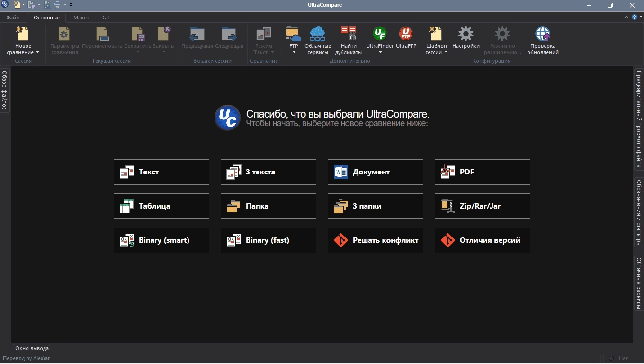This screenshot has width=644, height=364.
Task: Expand the Обзор файлов side panel
Action: click(4, 90)
